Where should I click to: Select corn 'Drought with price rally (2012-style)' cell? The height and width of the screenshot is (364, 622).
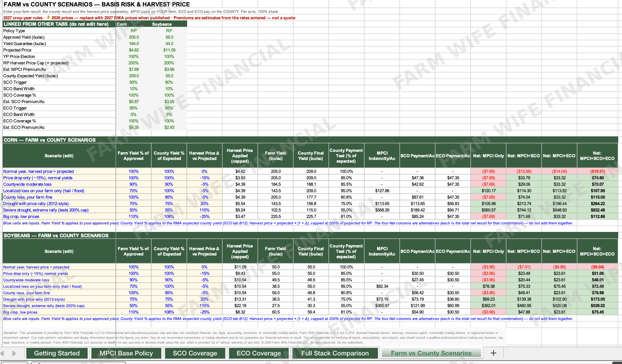[59, 203]
